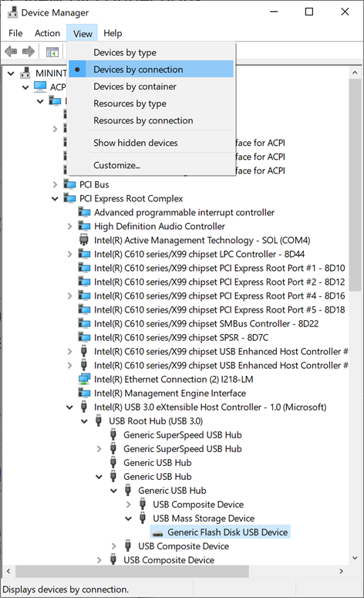364x598 pixels.
Task: Open the File menu
Action: [15, 33]
